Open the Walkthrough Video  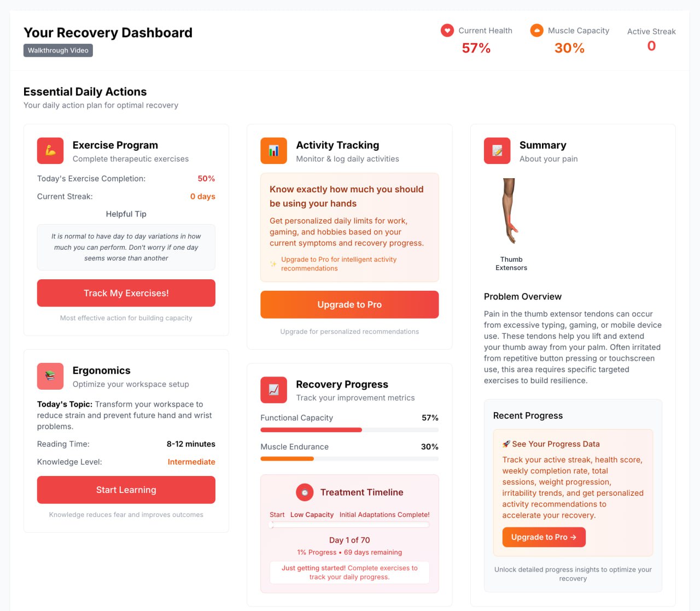[58, 50]
